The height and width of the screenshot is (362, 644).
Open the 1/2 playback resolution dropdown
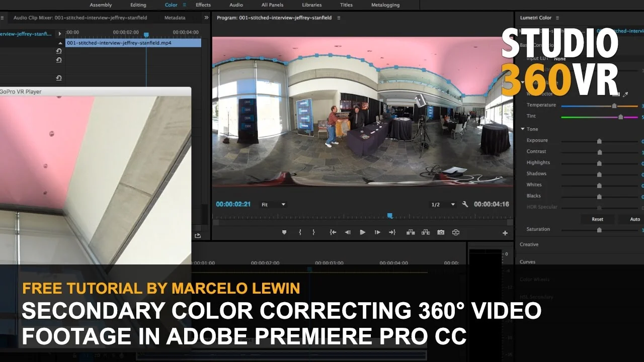click(x=443, y=205)
